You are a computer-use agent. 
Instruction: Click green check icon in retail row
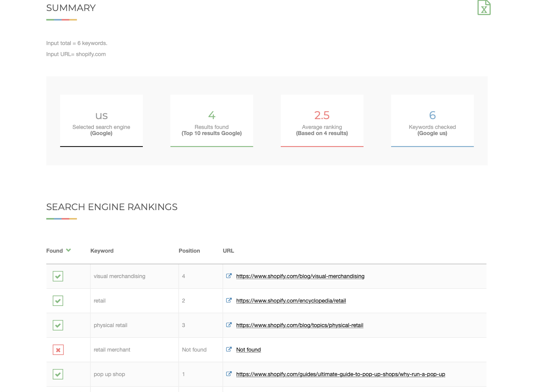point(58,301)
